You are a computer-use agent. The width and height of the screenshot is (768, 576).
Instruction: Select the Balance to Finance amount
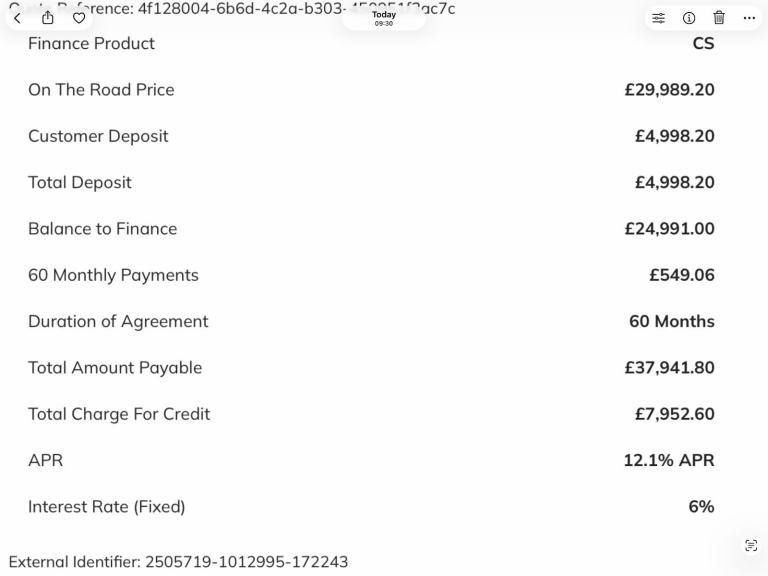click(x=669, y=229)
